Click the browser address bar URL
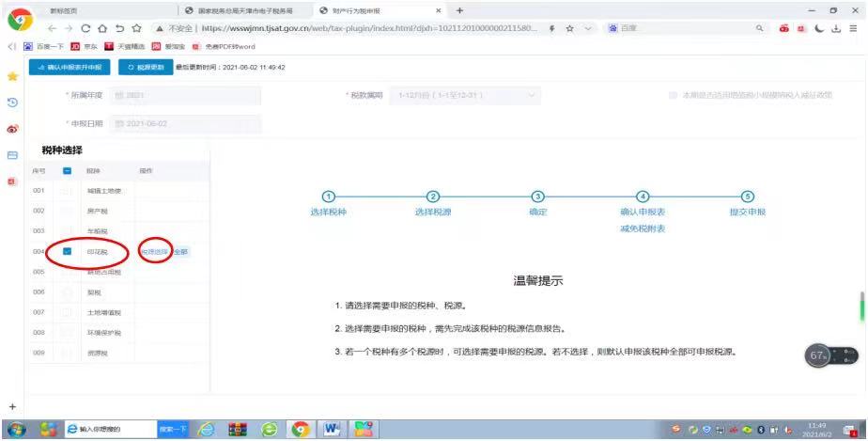This screenshot has width=868, height=441. [368, 28]
